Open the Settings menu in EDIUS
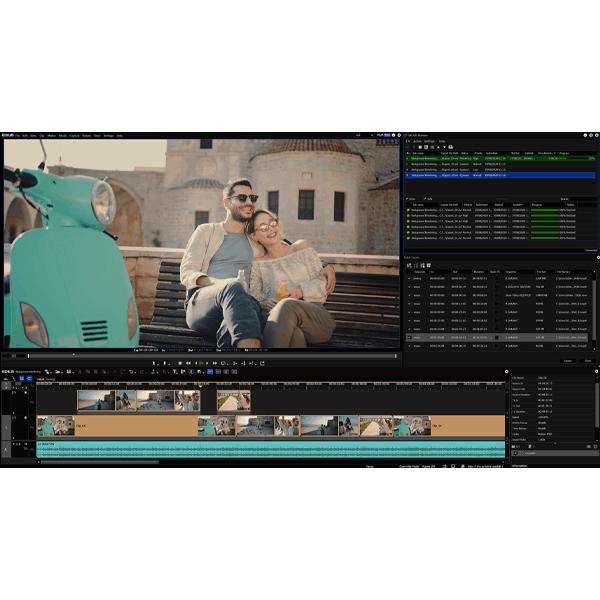The image size is (600, 600). click(x=109, y=135)
